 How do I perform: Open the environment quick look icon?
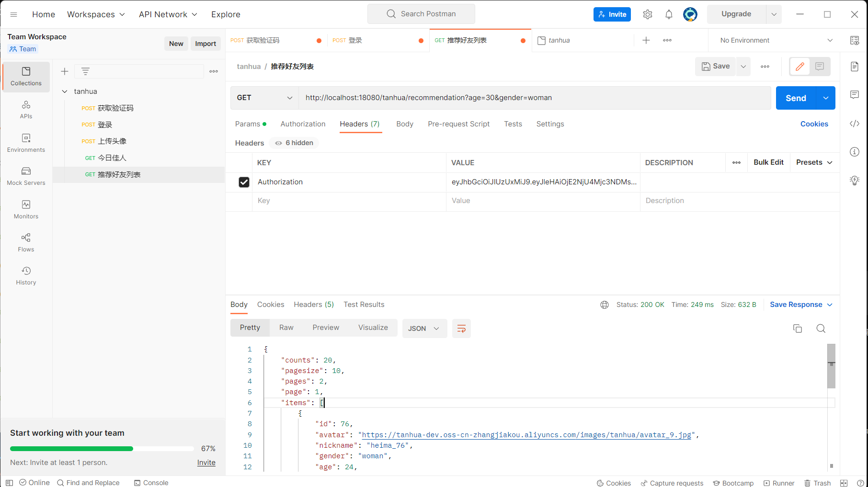coord(855,40)
